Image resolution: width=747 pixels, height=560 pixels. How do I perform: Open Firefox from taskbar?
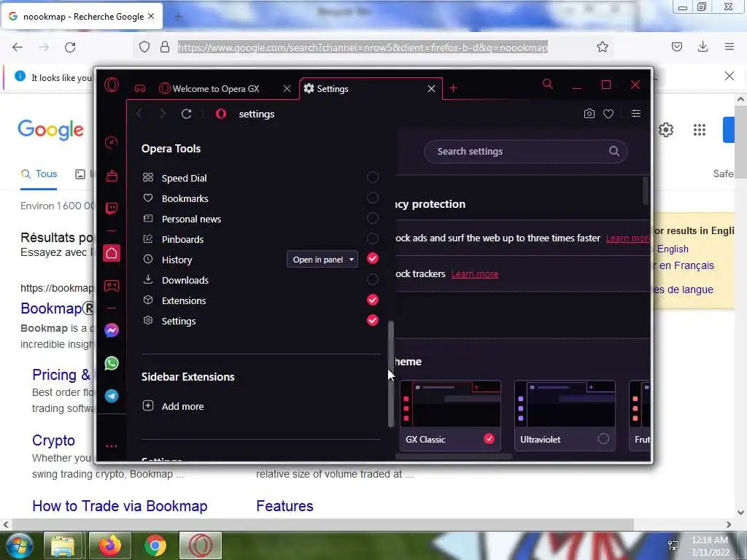pos(109,545)
